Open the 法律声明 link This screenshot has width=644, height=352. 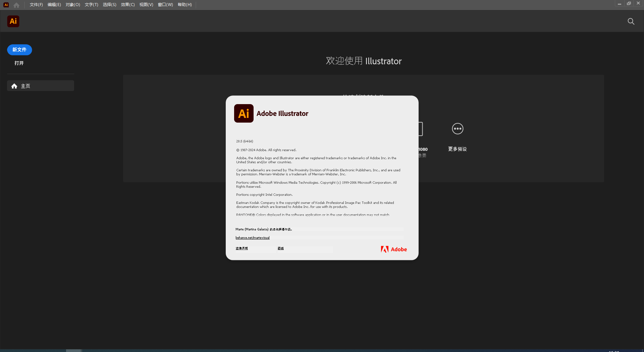point(241,248)
